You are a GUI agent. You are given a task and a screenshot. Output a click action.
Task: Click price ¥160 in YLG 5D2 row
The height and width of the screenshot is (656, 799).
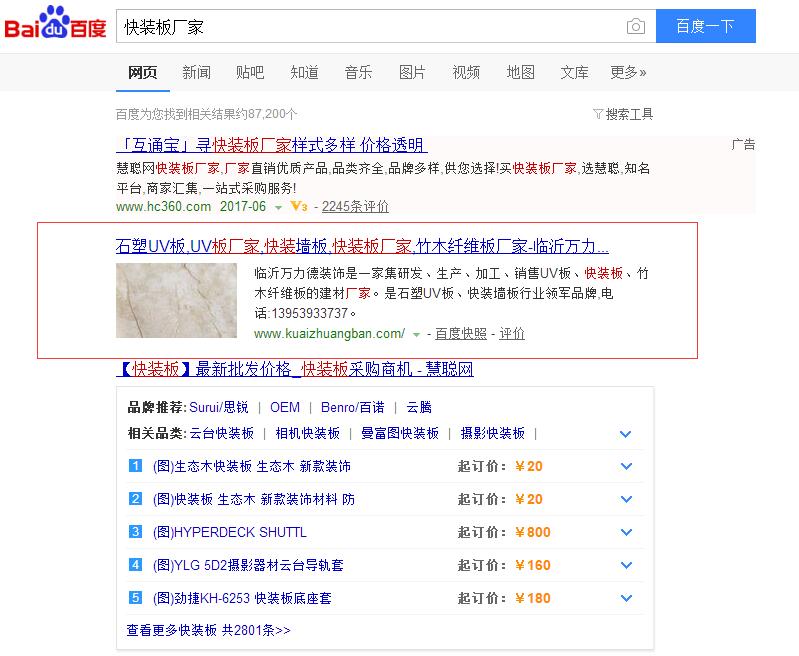point(532,565)
